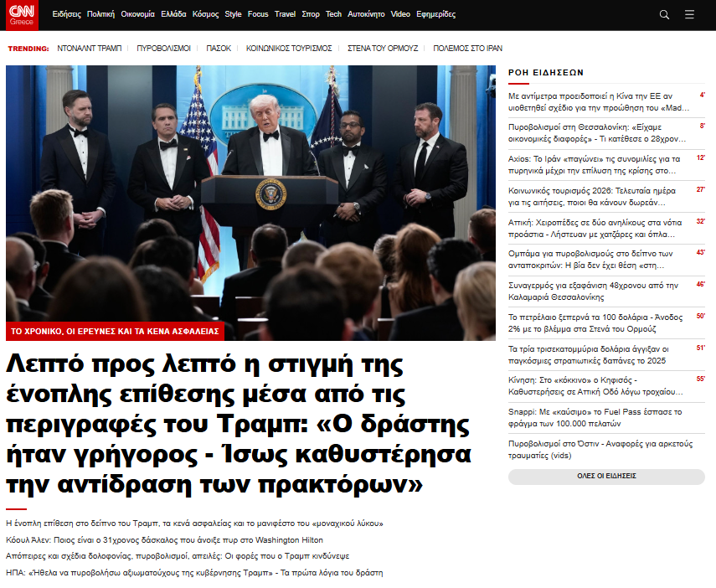Click the red label ΤΟ ΧΡΟΝΙΚΟ, ΟΙ ΕΡΕΥΝΕΣ
The height and width of the screenshot is (588, 716).
point(116,332)
